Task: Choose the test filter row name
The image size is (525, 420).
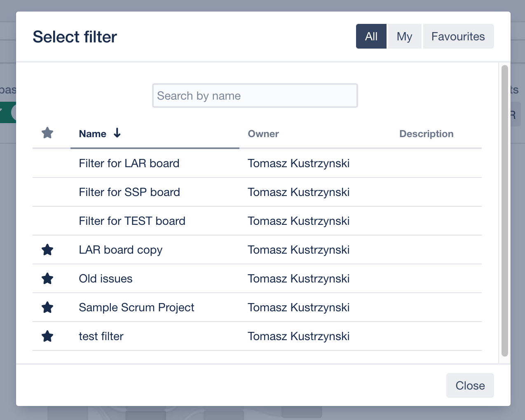Action: [101, 336]
